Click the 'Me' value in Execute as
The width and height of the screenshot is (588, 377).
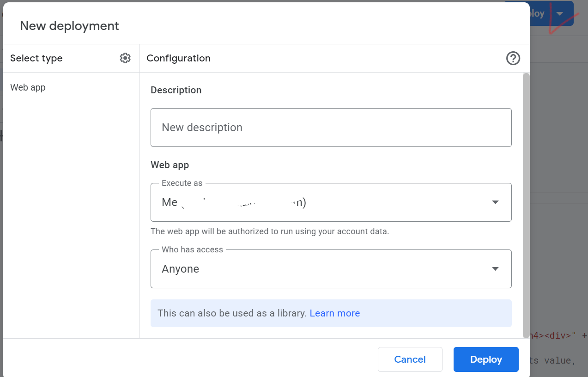(170, 202)
